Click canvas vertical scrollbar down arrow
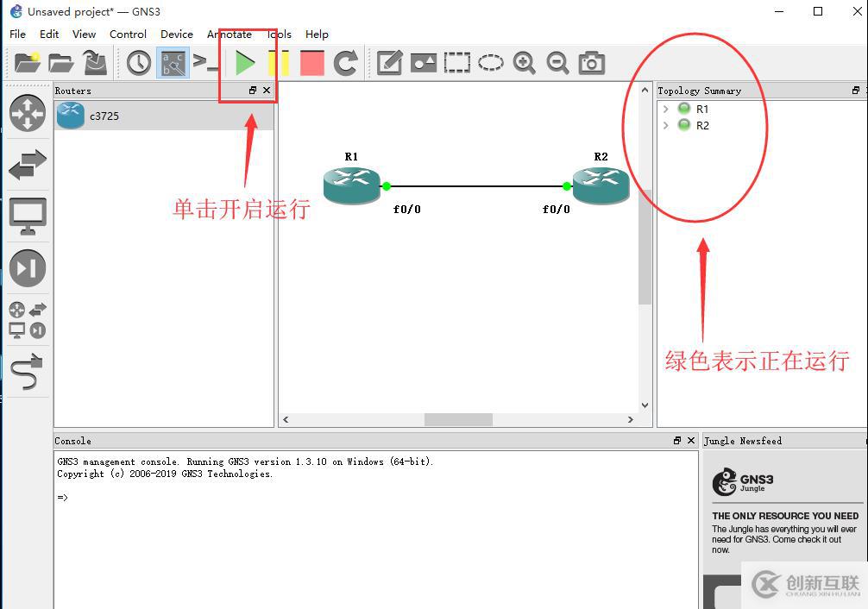The image size is (868, 609). 645,405
